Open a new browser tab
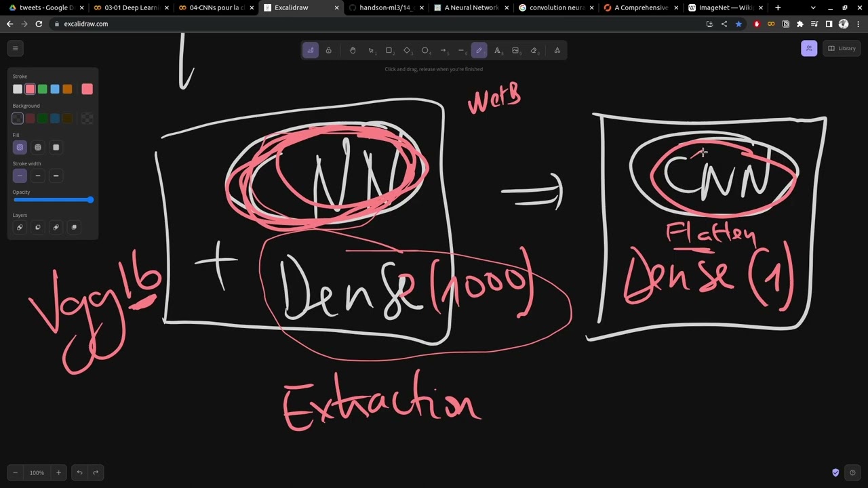 pyautogui.click(x=778, y=7)
